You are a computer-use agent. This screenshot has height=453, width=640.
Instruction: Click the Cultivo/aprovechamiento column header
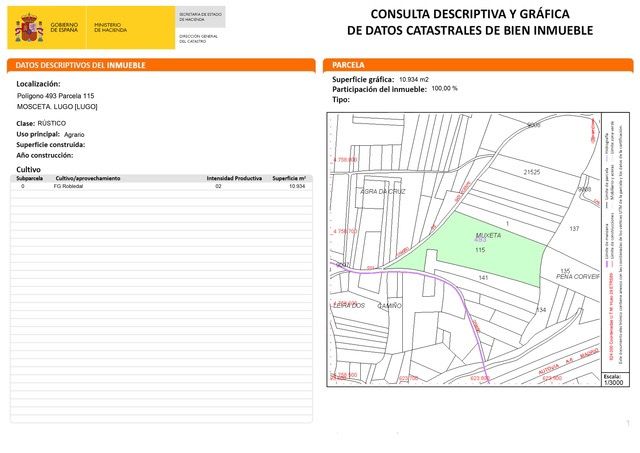tap(87, 178)
